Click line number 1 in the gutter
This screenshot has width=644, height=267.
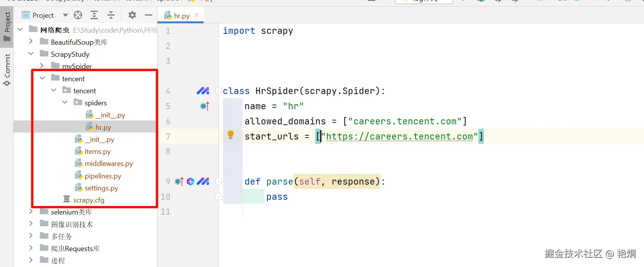click(x=168, y=31)
